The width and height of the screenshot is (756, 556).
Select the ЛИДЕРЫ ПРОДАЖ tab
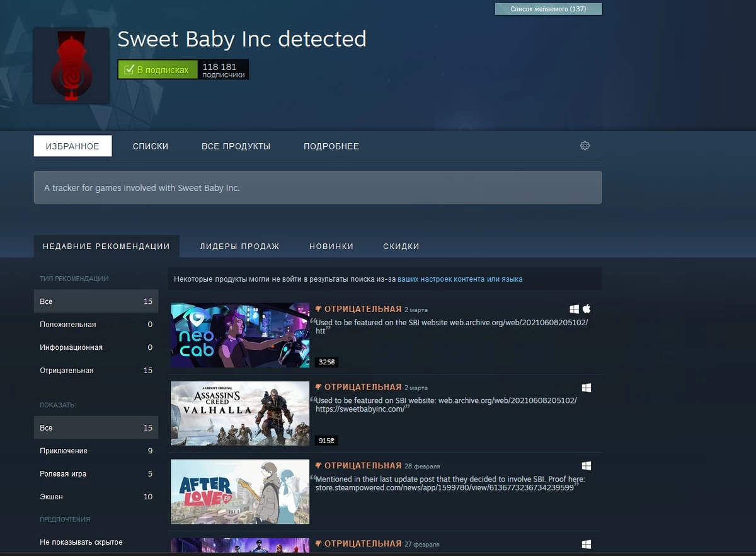(239, 246)
